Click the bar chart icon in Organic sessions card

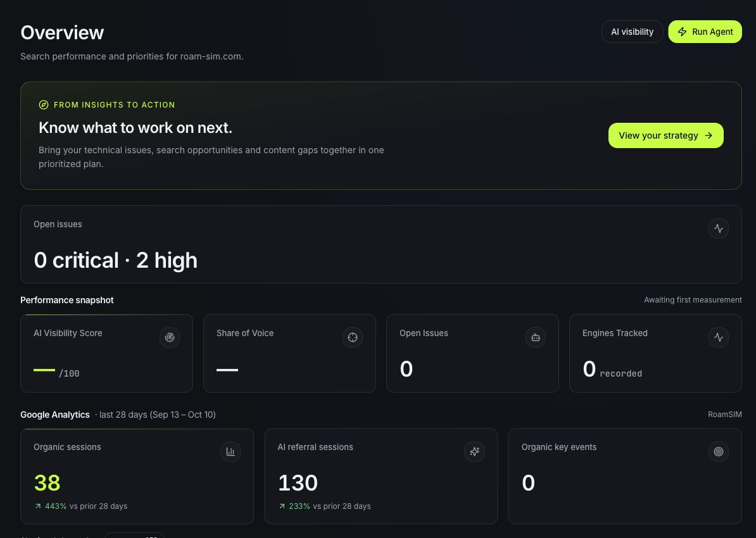(230, 452)
